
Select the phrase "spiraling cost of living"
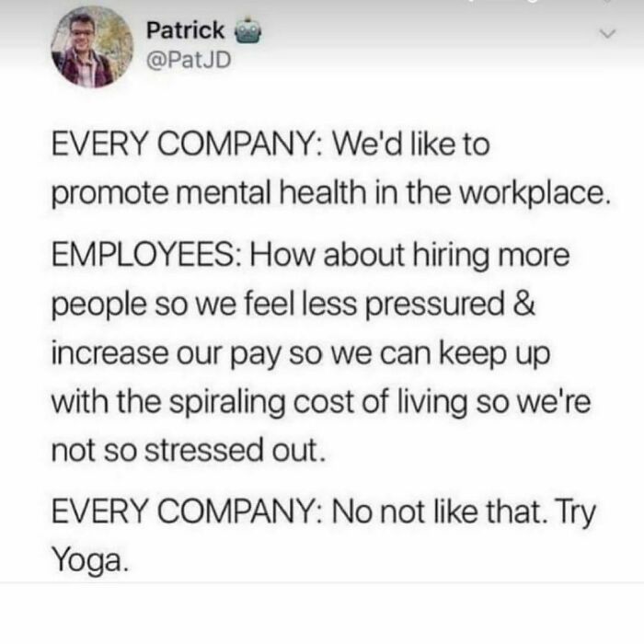[x=318, y=403]
